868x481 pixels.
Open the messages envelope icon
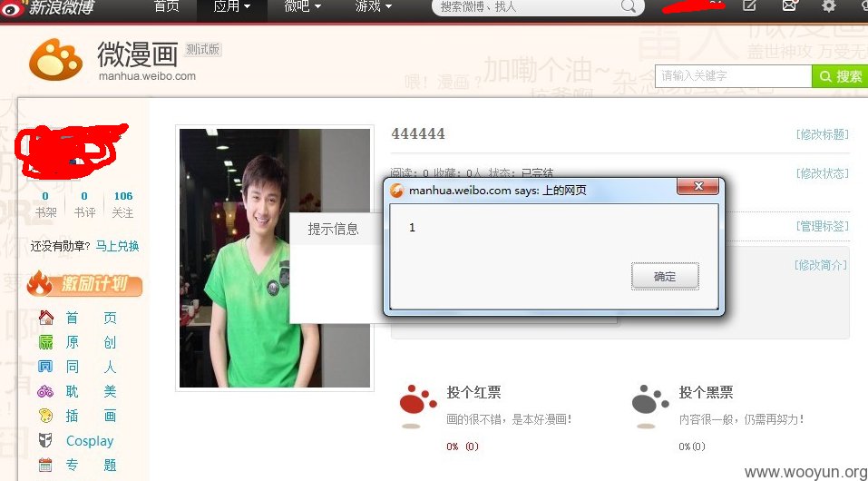pyautogui.click(x=790, y=5)
